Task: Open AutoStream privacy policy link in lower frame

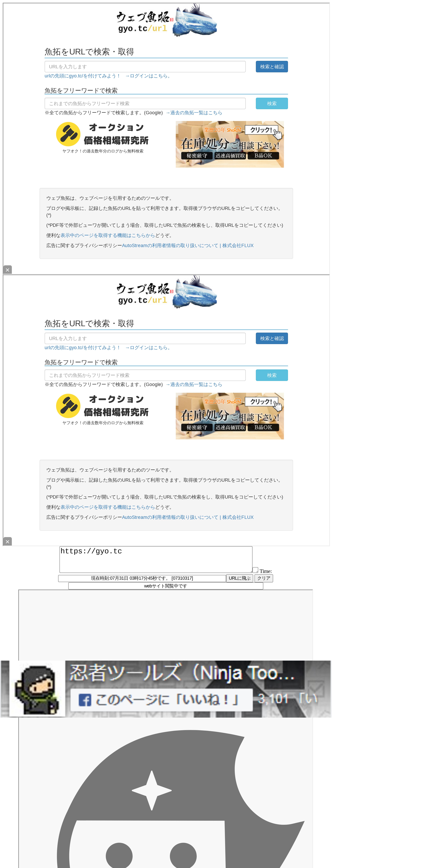Action: tap(188, 517)
